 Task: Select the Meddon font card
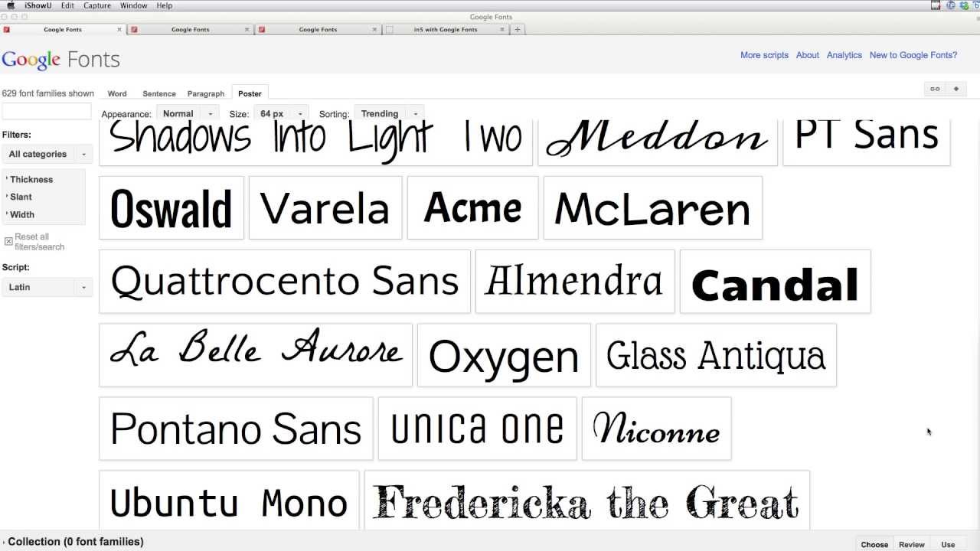click(x=658, y=142)
